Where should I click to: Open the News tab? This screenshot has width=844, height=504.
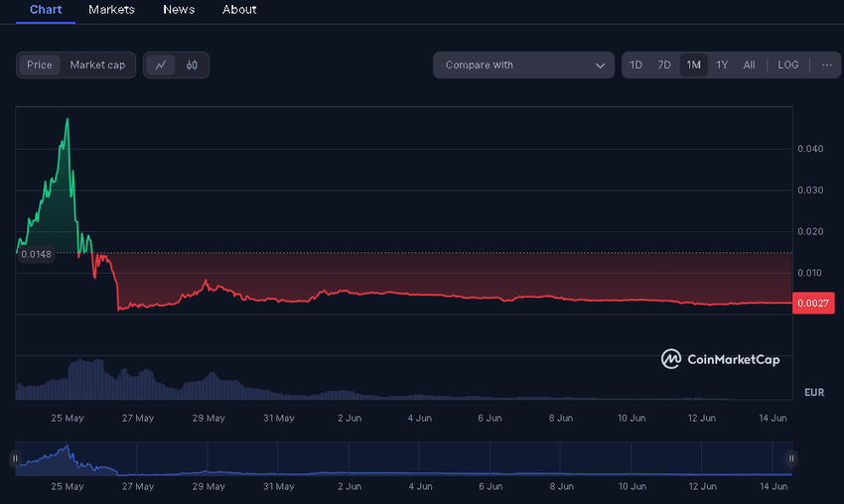coord(179,10)
